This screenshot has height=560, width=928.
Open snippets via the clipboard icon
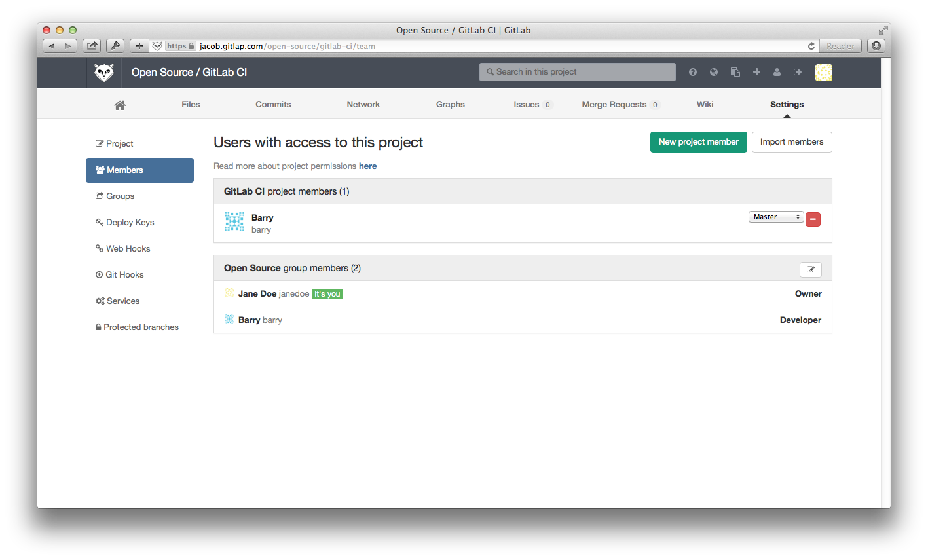pyautogui.click(x=735, y=72)
